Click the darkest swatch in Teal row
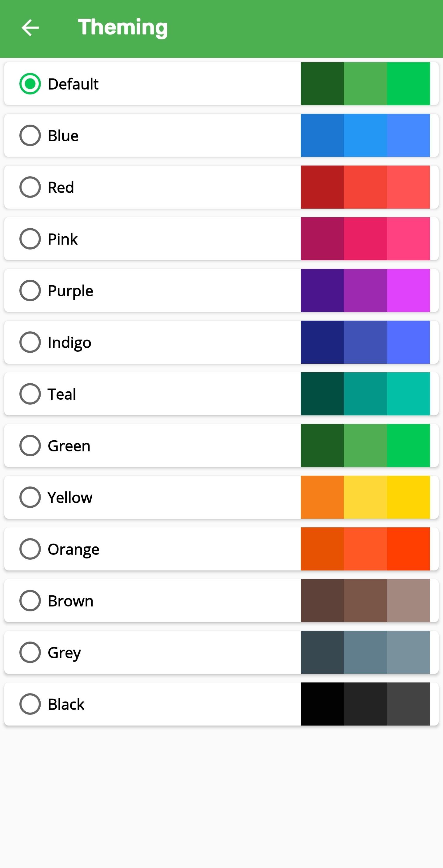 tap(322, 394)
